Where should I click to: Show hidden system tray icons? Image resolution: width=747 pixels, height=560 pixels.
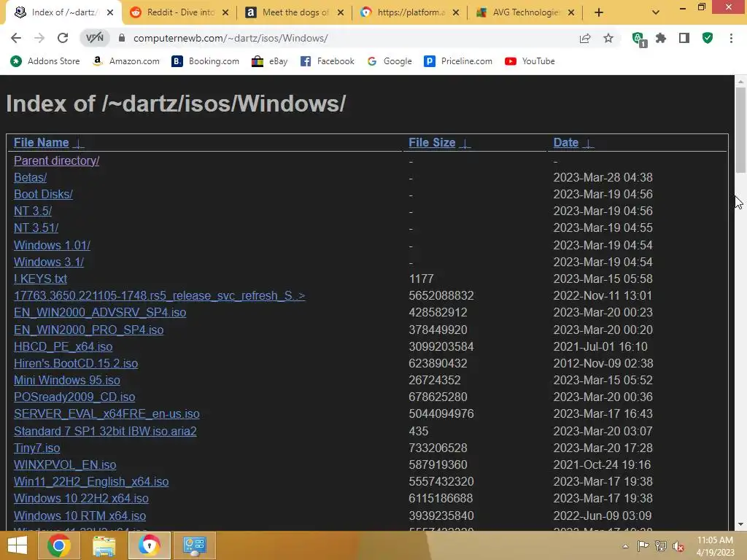click(625, 546)
